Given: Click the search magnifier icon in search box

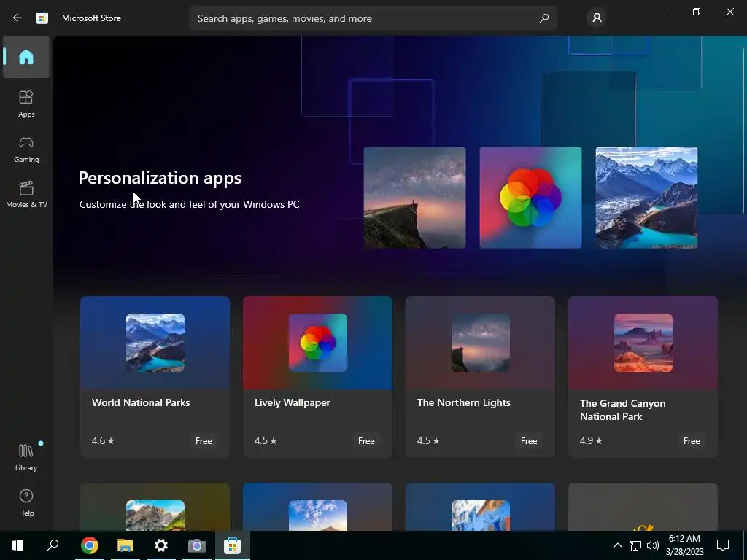Looking at the screenshot, I should pyautogui.click(x=544, y=18).
